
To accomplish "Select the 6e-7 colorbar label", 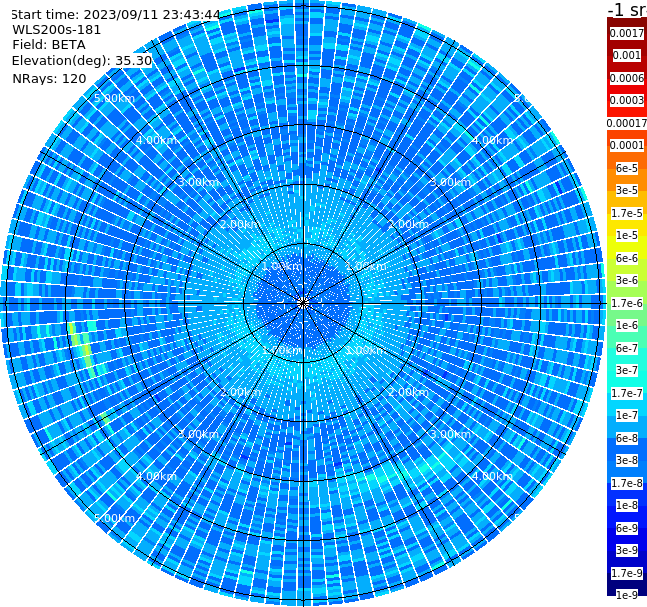I will (x=627, y=348).
